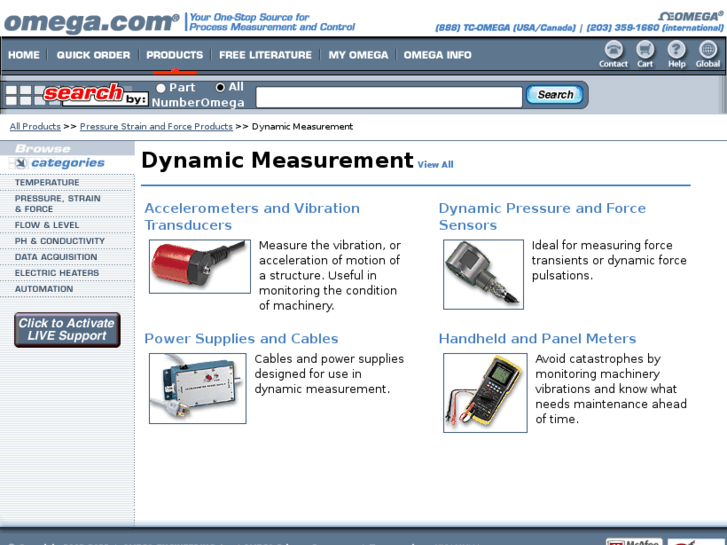The image size is (727, 545).
Task: Click the McAfee badge in the footer
Action: pyautogui.click(x=634, y=542)
